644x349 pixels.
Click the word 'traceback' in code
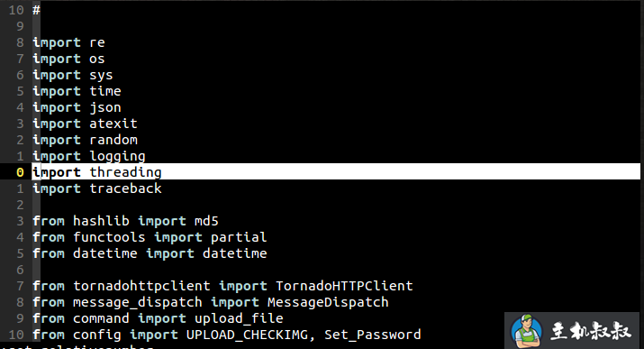tap(126, 188)
